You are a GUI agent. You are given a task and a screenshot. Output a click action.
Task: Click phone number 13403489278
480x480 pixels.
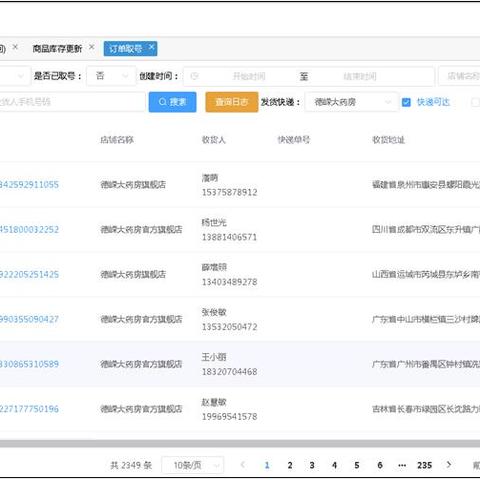229,282
